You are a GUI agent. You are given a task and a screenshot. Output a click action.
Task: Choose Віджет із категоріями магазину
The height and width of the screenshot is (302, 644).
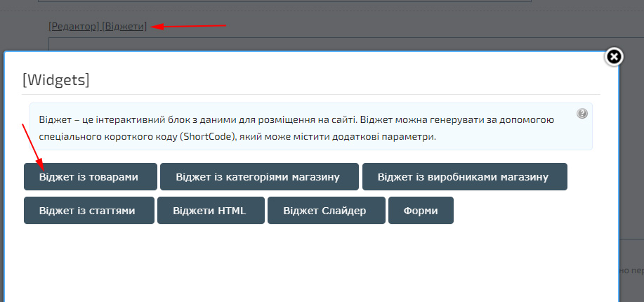pos(259,177)
